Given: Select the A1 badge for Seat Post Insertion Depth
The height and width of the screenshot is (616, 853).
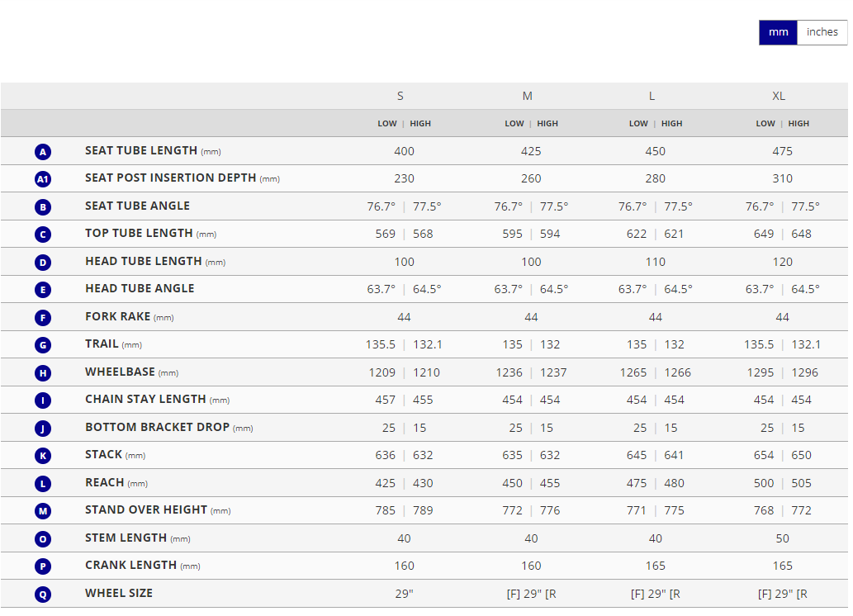Looking at the screenshot, I should 43,178.
